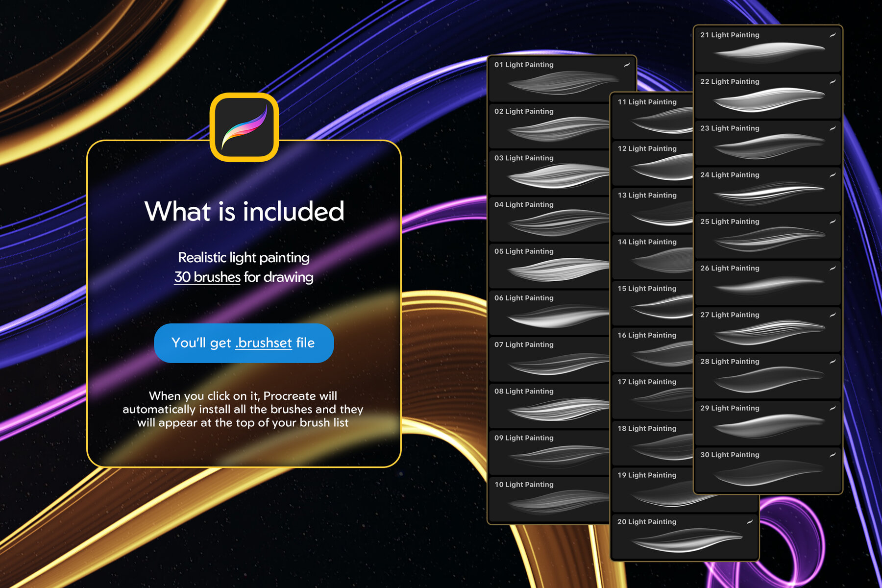
Task: Pick the 25 Light Painting brush
Action: 767,236
